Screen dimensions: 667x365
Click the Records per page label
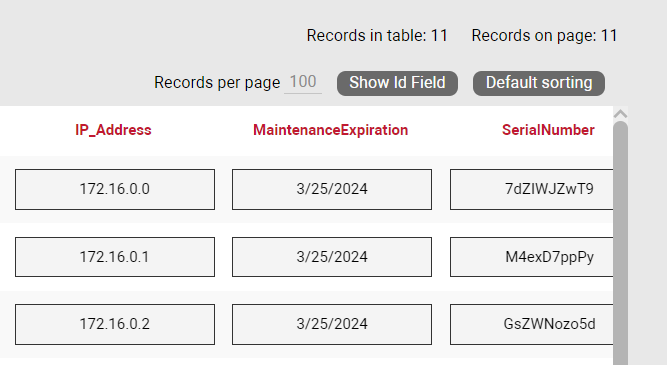click(217, 83)
